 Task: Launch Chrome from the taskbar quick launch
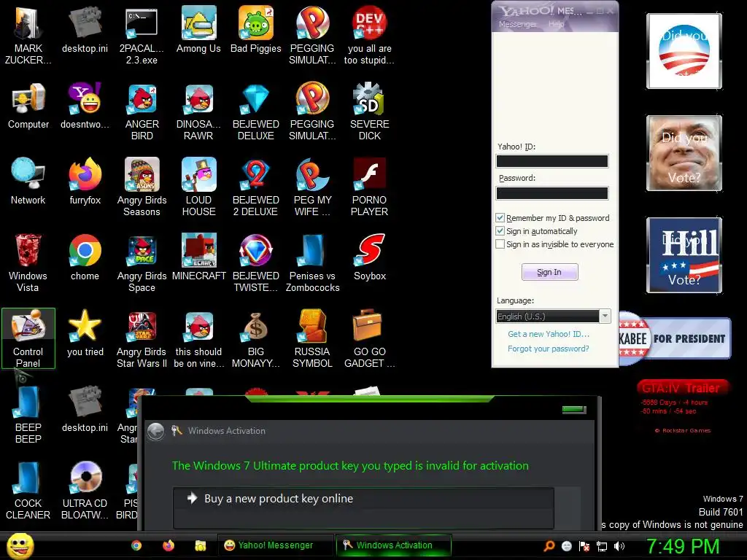136,545
